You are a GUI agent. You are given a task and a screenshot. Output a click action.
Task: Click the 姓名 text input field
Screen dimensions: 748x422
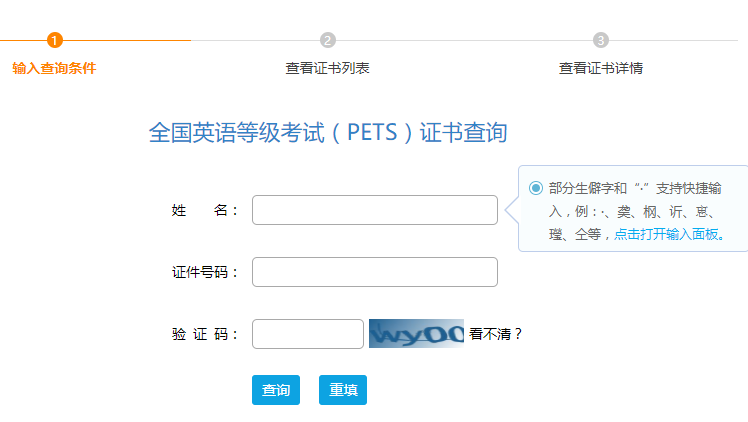coord(375,210)
